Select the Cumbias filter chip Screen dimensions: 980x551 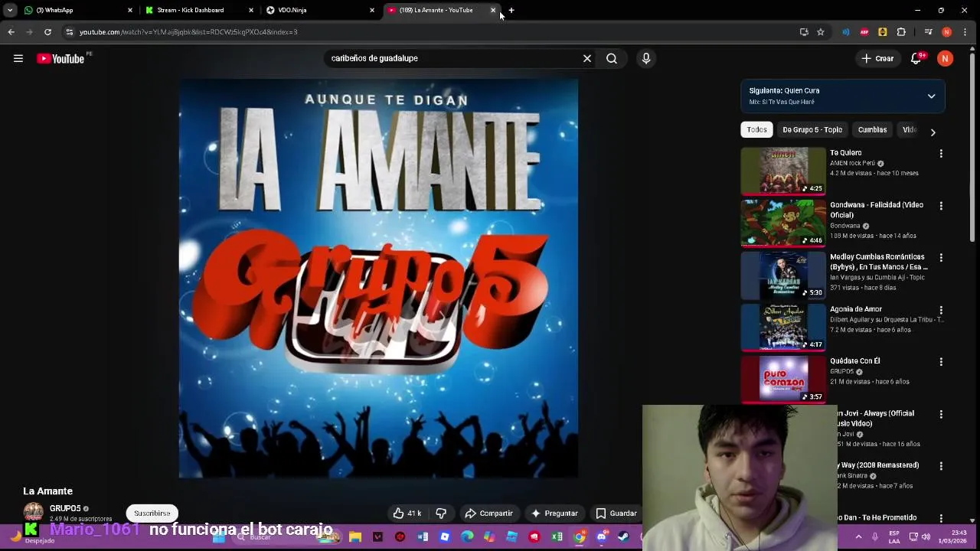point(872,130)
